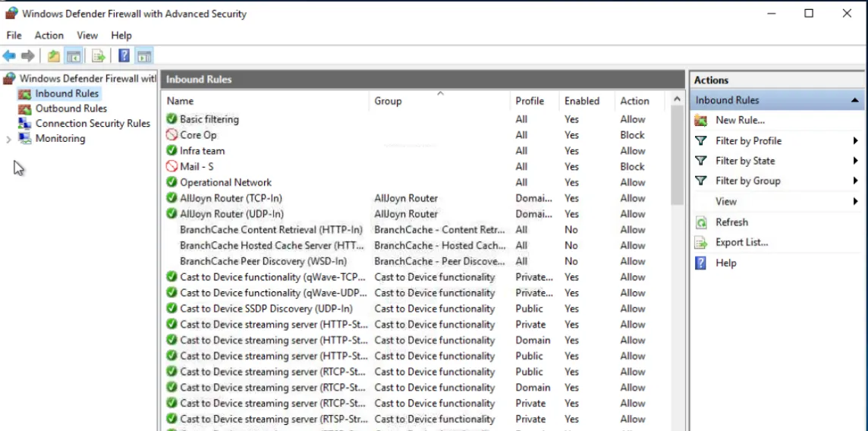Select Outbound Rules in the tree

pos(71,109)
